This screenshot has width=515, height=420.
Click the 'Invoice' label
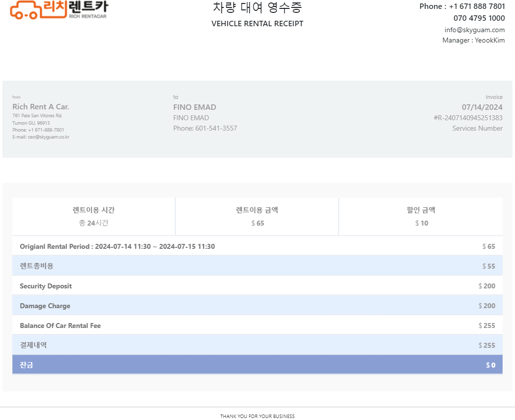tap(494, 97)
